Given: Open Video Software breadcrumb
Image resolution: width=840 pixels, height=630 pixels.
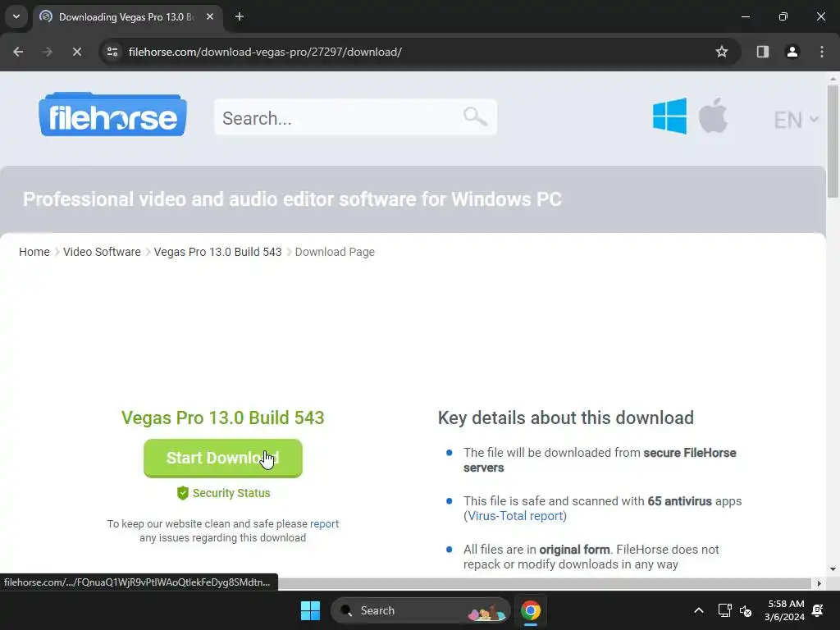Looking at the screenshot, I should tap(102, 252).
